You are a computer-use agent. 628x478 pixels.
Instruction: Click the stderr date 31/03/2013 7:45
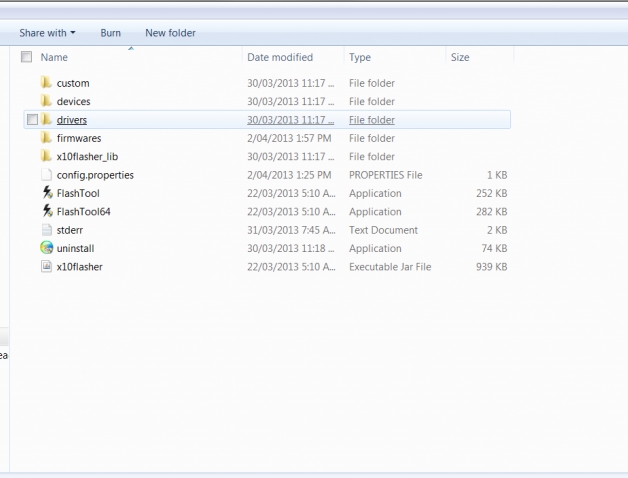[x=291, y=230]
